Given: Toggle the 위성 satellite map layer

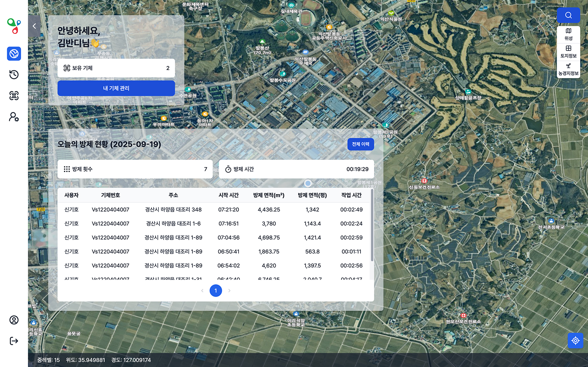Looking at the screenshot, I should (568, 34).
